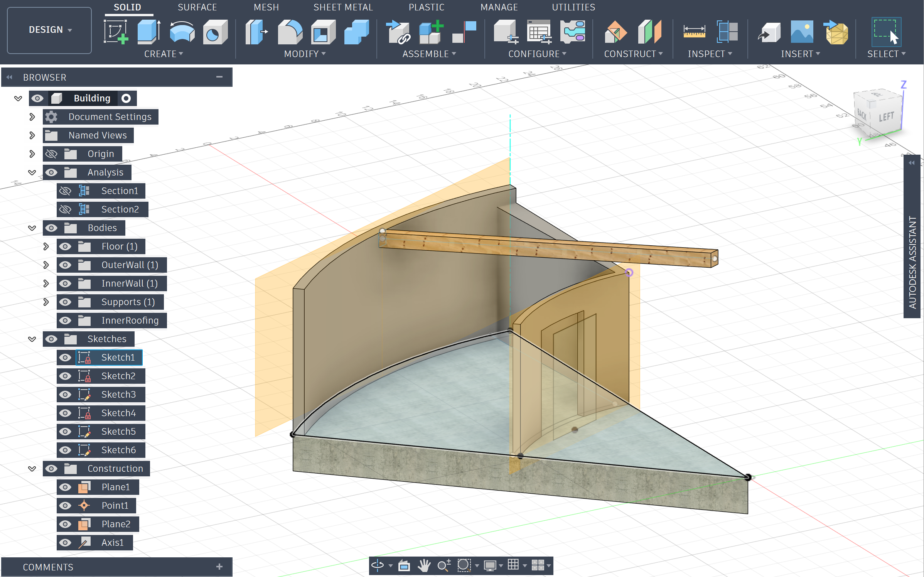Collapse the Bodies folder
Image resolution: width=924 pixels, height=577 pixels.
tap(32, 228)
